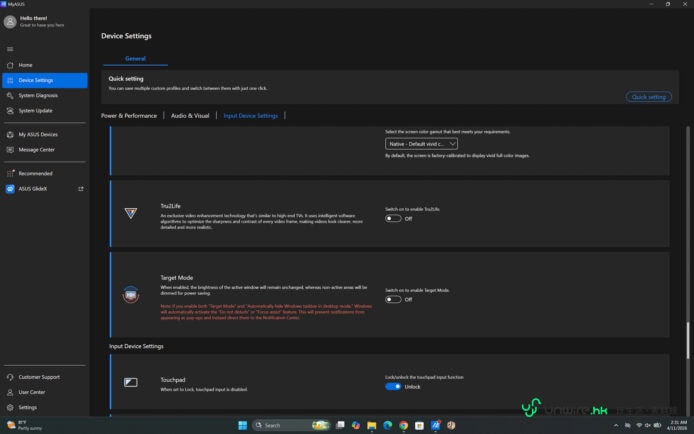This screenshot has height=434, width=694.
Task: Click the Target Mode heading text
Action: [x=177, y=278]
